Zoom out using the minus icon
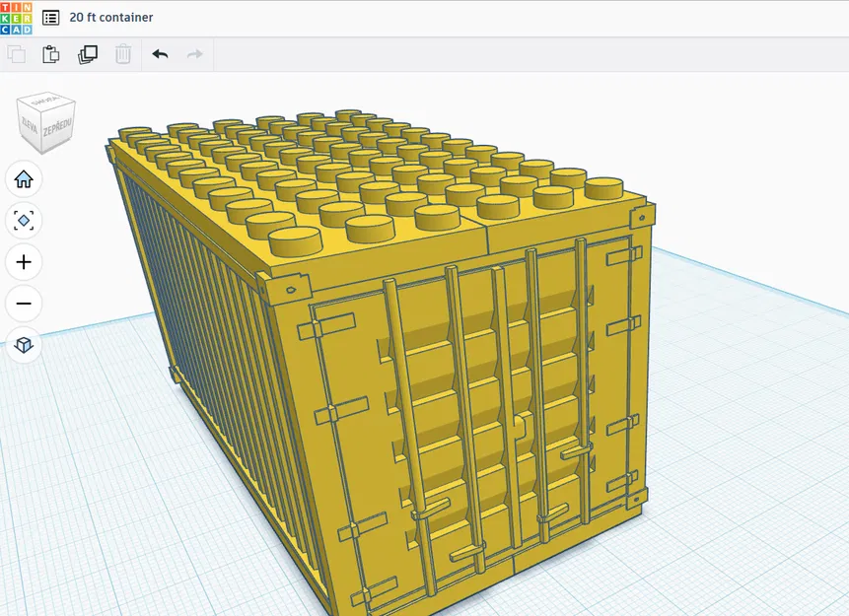The height and width of the screenshot is (616, 849). click(x=24, y=305)
